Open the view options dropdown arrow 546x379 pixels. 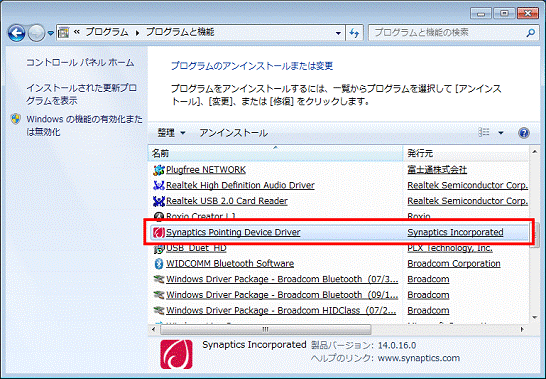[x=501, y=133]
